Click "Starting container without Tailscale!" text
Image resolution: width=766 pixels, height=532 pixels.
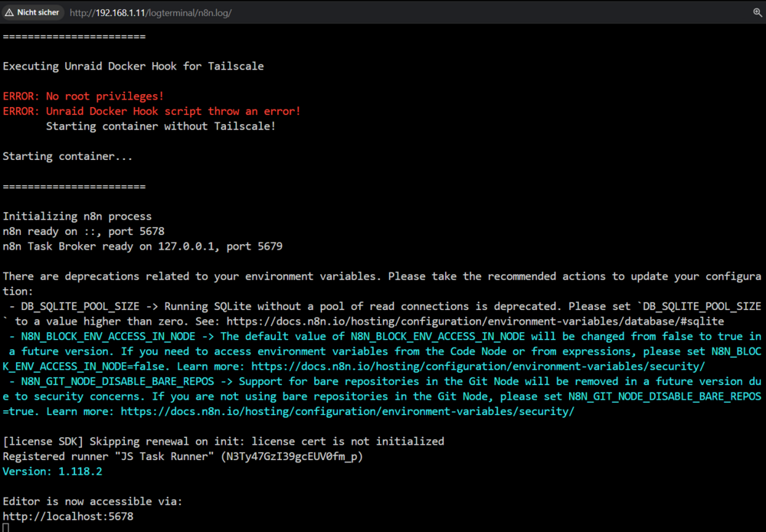[x=161, y=126]
